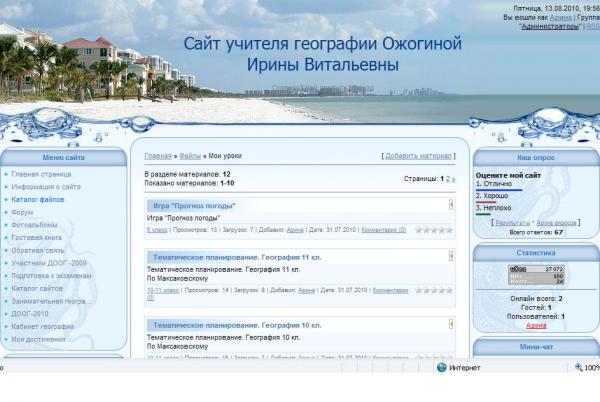Click the red Арина online user link
Image resolution: width=600 pixels, height=402 pixels.
pyautogui.click(x=536, y=326)
